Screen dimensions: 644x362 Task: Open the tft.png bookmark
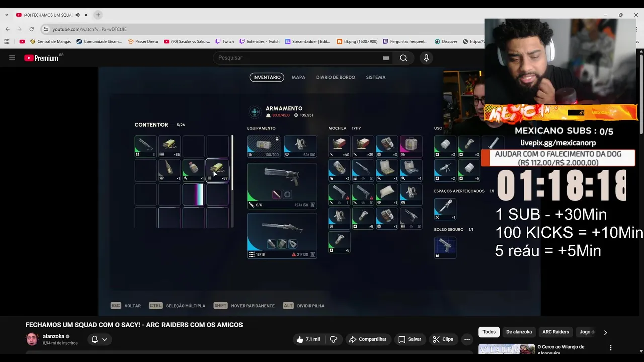click(x=357, y=42)
